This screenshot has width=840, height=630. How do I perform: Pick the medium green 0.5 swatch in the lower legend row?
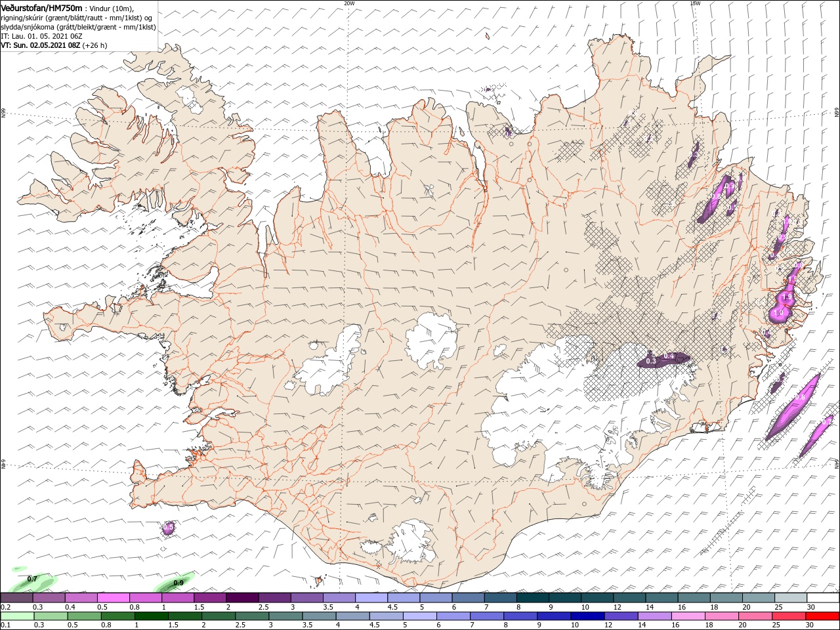coord(84,616)
